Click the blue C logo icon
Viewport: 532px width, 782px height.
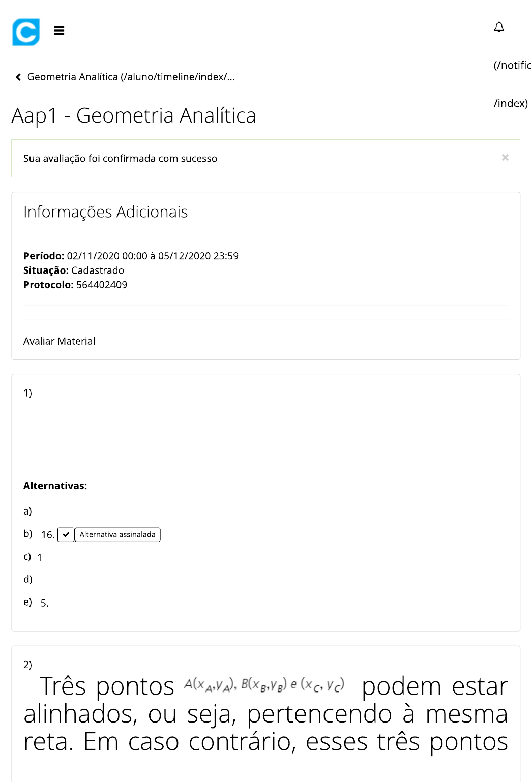pos(26,32)
